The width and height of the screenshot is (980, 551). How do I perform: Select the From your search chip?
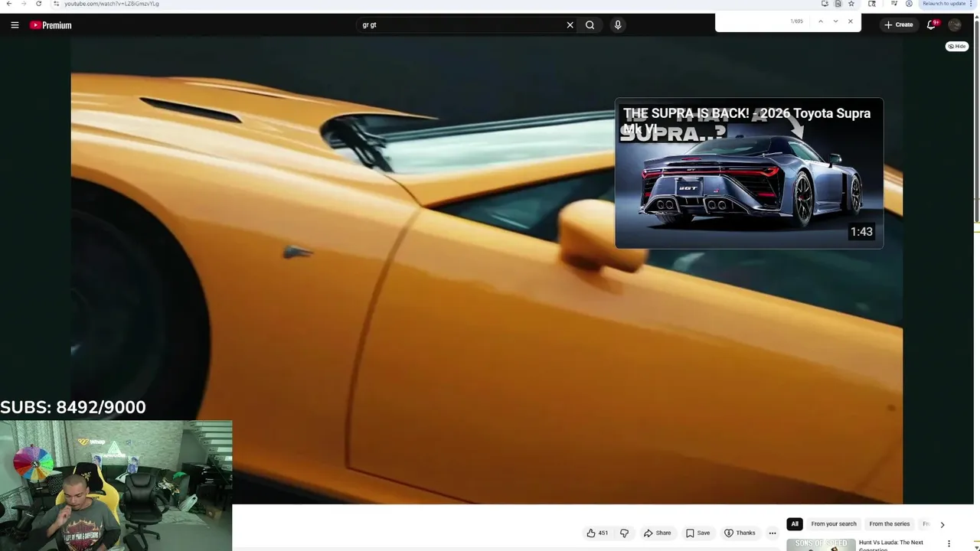[834, 524]
